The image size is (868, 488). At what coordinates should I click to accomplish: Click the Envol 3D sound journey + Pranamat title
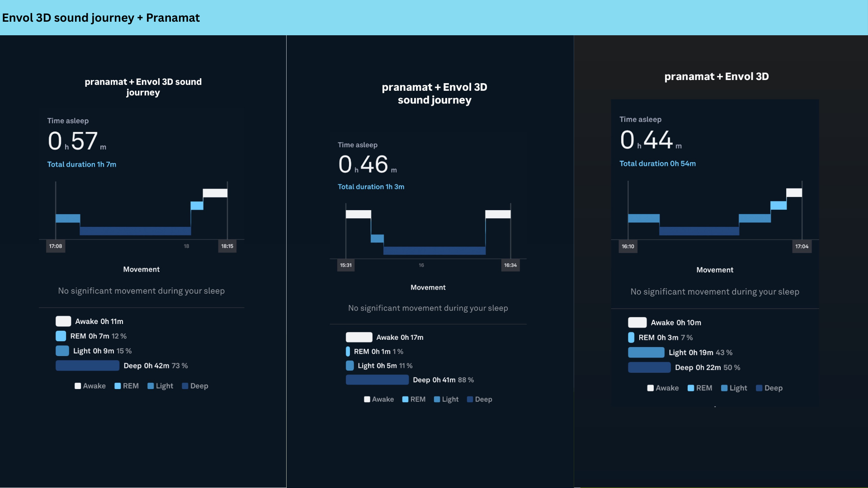[101, 18]
